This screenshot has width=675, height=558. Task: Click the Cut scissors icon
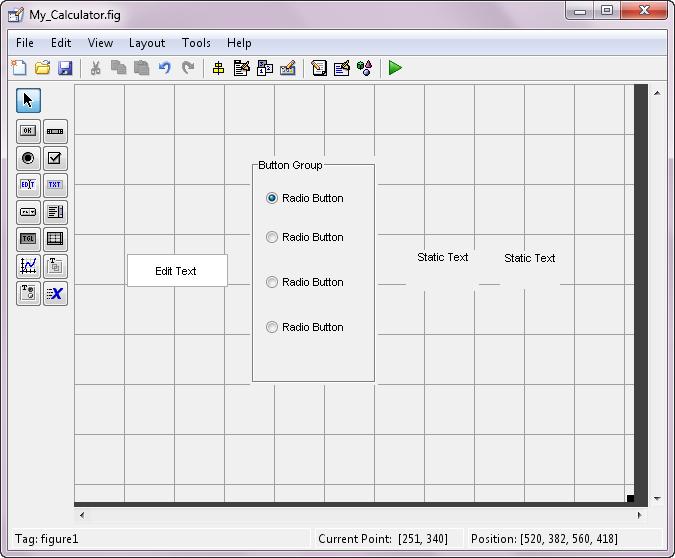pos(96,68)
